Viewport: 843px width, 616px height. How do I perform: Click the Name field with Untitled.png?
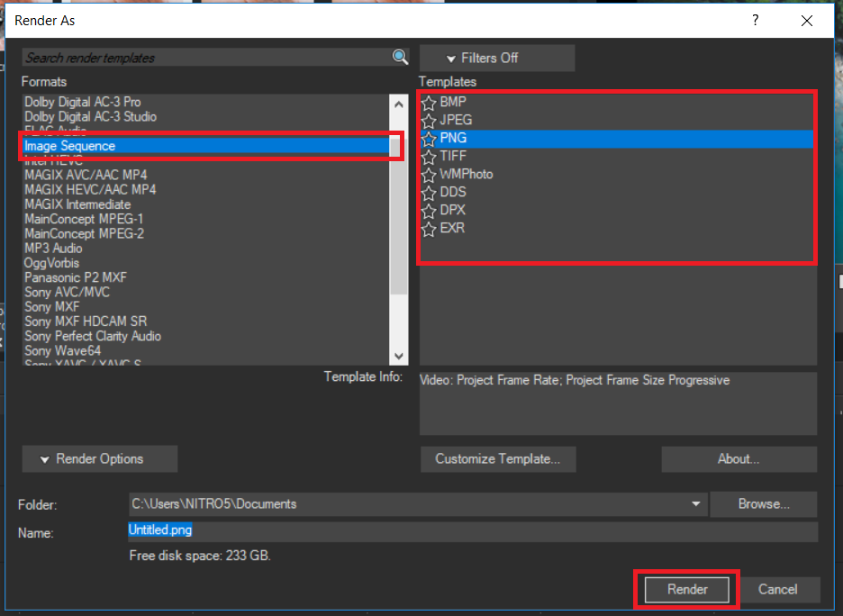coord(473,530)
